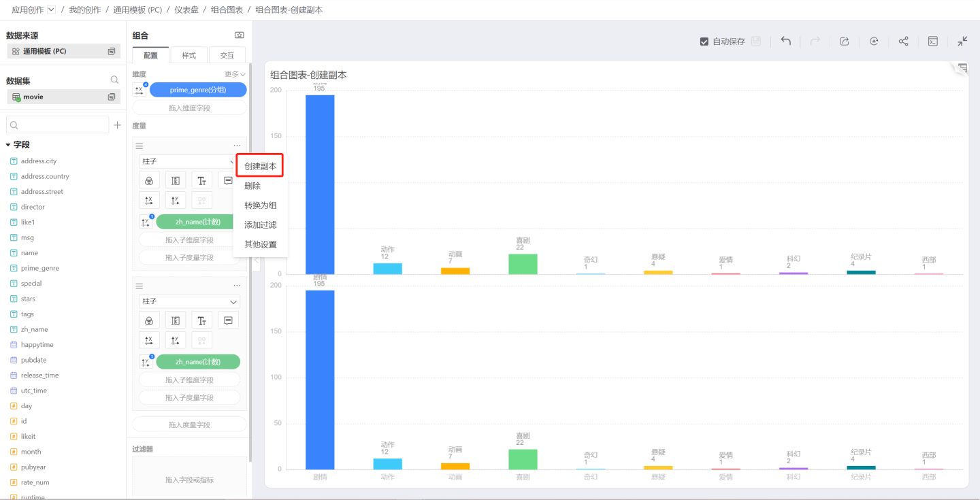Click the 仪表盘 breadcrumb link
Screen dimensions: 980x500
(x=186, y=10)
